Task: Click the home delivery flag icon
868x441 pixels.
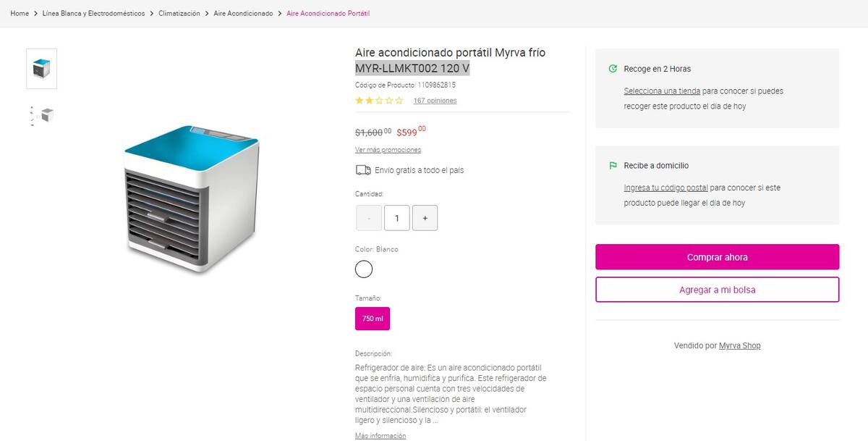Action: pos(613,166)
